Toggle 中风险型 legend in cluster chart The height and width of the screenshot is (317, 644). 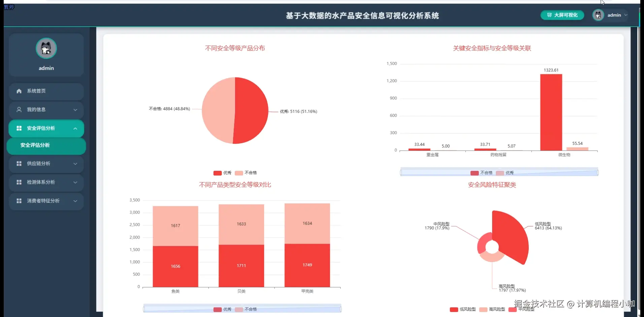[521, 309]
